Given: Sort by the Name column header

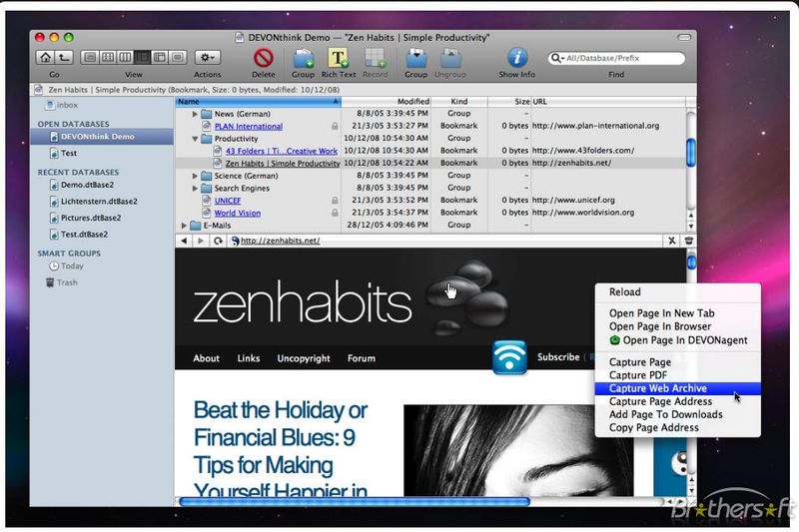Looking at the screenshot, I should [259, 101].
